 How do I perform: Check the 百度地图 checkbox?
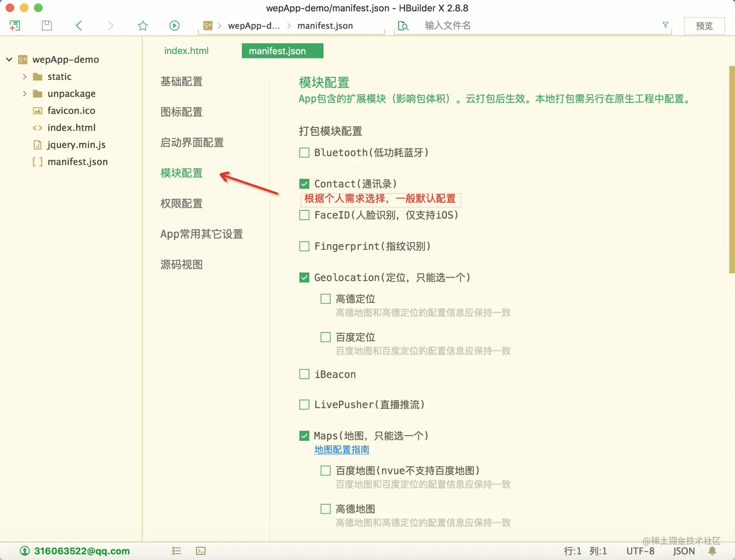[326, 471]
